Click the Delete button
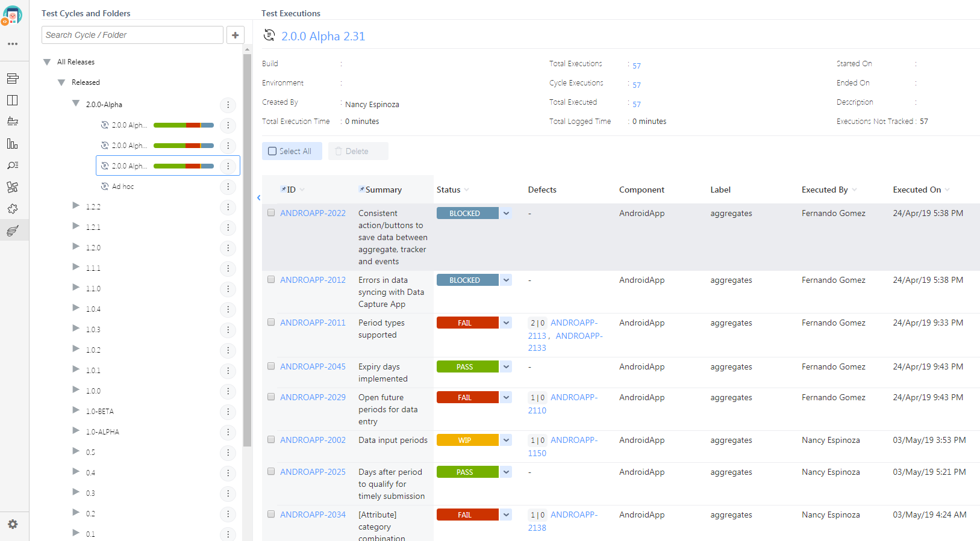 click(x=358, y=151)
